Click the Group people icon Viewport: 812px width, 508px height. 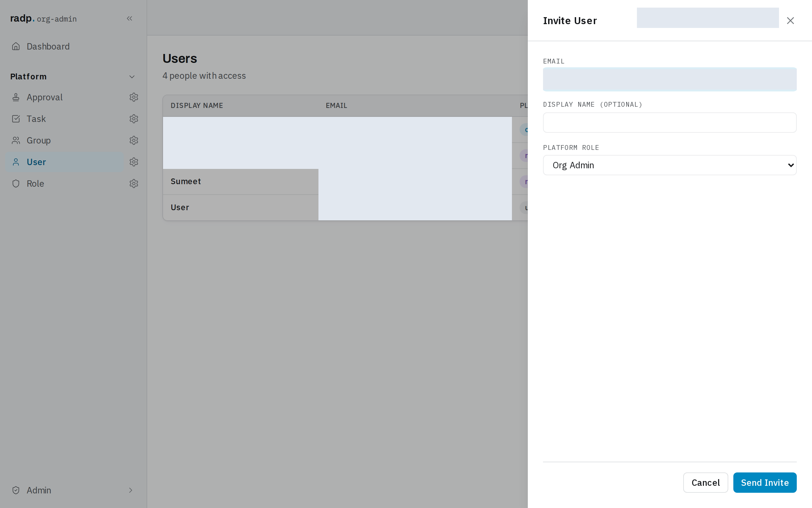click(16, 140)
